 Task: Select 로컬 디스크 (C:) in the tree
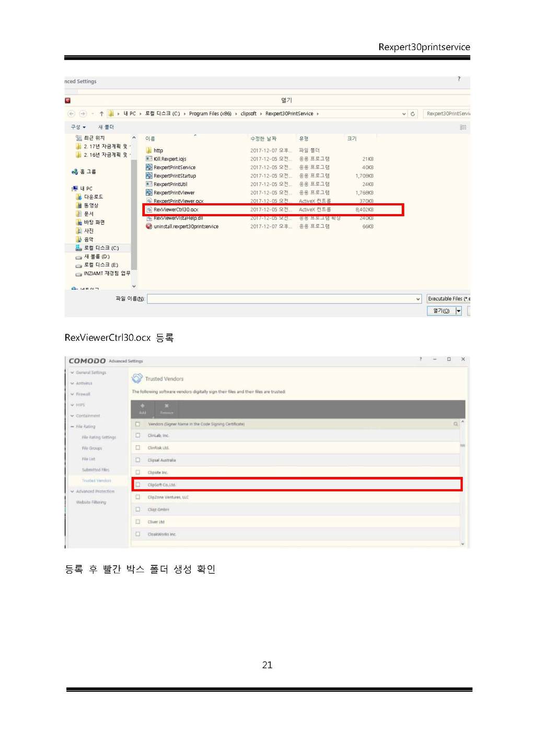[97, 248]
